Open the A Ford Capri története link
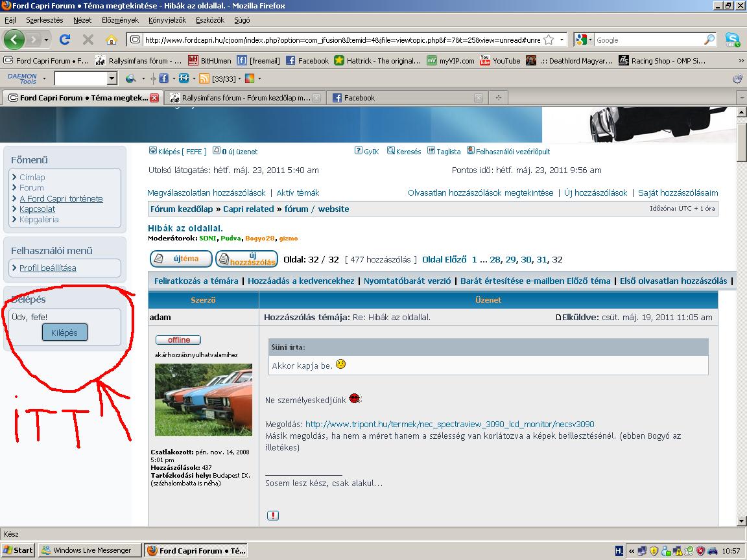This screenshot has width=747, height=560. tap(61, 198)
